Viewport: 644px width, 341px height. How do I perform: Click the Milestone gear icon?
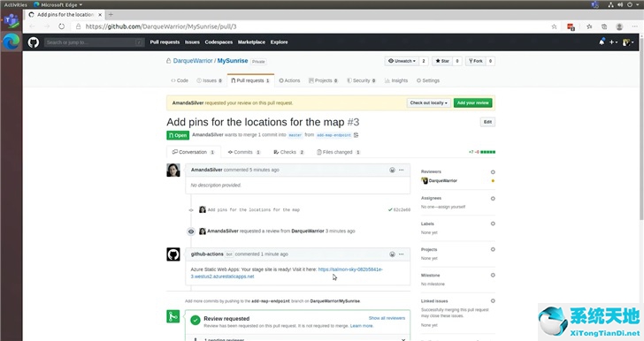click(493, 276)
